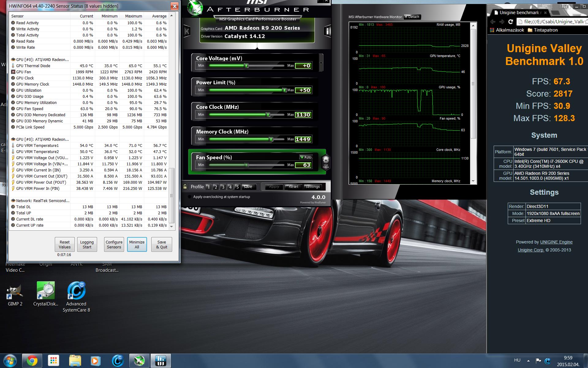Click the Power Limit slider handle

[x=285, y=90]
